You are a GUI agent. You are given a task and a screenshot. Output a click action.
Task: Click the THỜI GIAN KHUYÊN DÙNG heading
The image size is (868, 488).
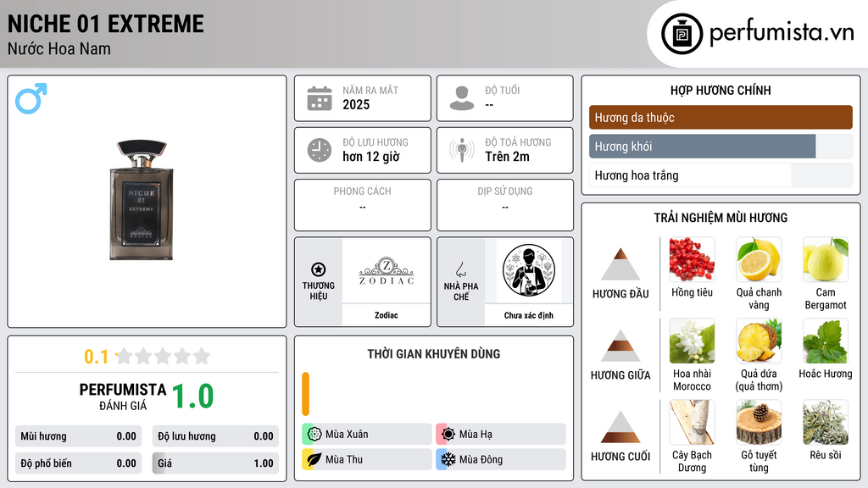(434, 353)
